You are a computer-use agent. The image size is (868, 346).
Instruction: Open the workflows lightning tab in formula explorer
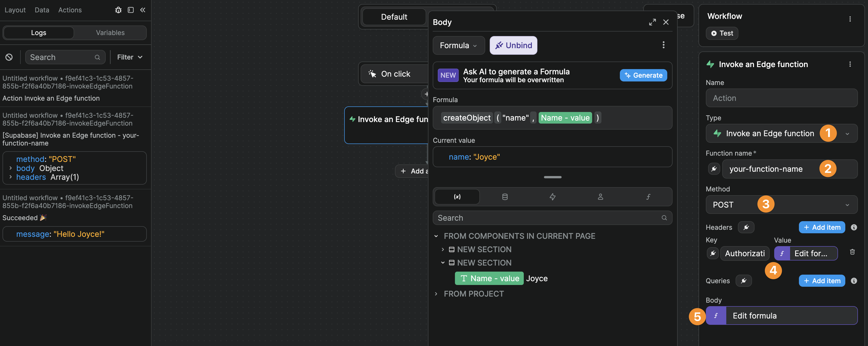[553, 197]
